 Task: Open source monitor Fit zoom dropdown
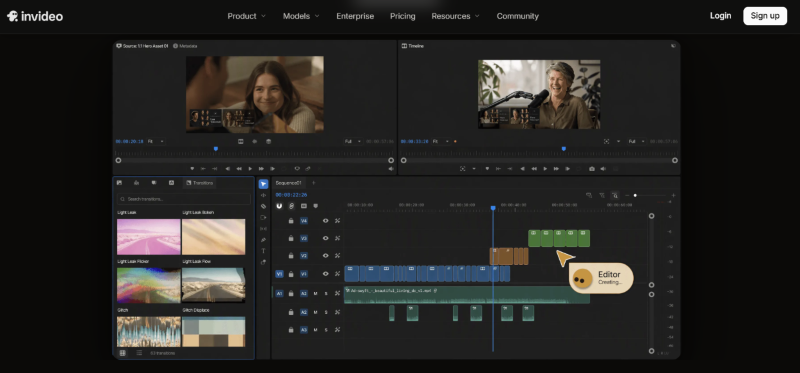tap(156, 141)
